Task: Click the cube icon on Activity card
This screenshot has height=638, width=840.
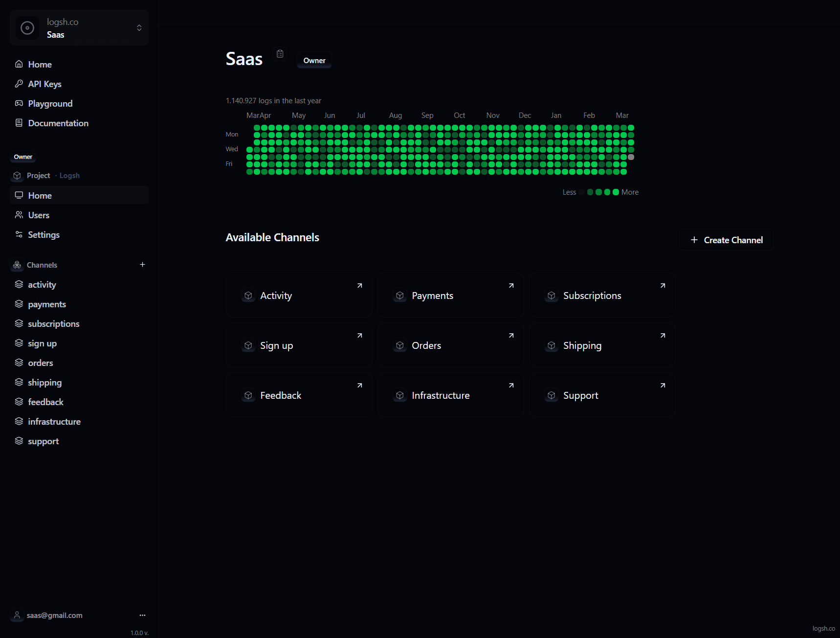Action: (248, 296)
